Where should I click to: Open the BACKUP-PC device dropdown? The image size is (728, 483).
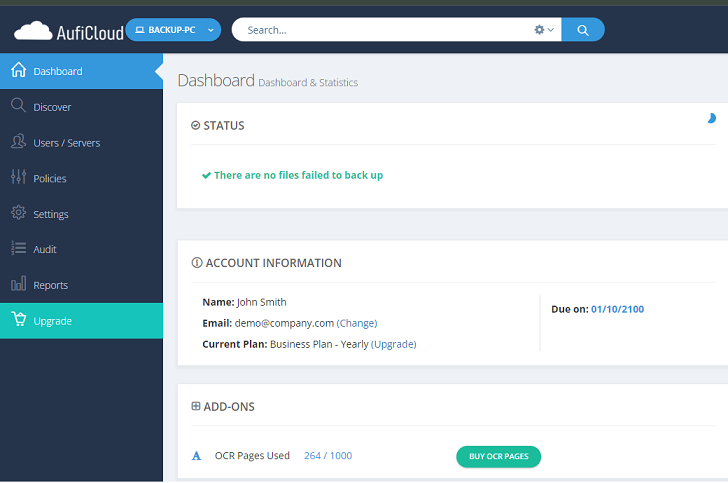coord(173,30)
